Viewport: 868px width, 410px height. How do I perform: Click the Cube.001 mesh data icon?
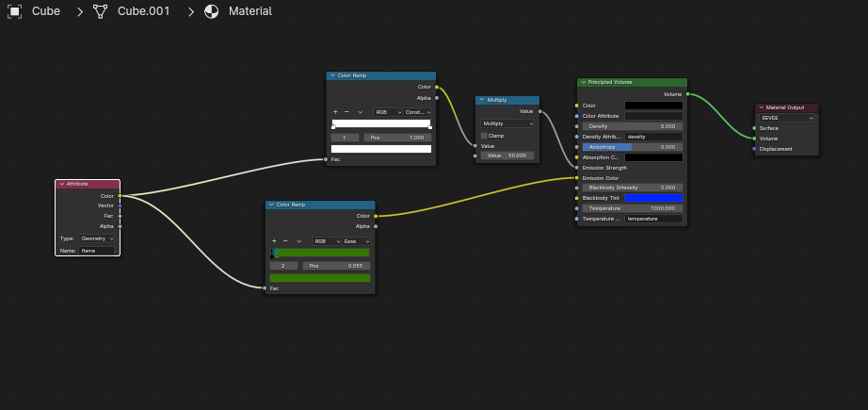coord(100,11)
